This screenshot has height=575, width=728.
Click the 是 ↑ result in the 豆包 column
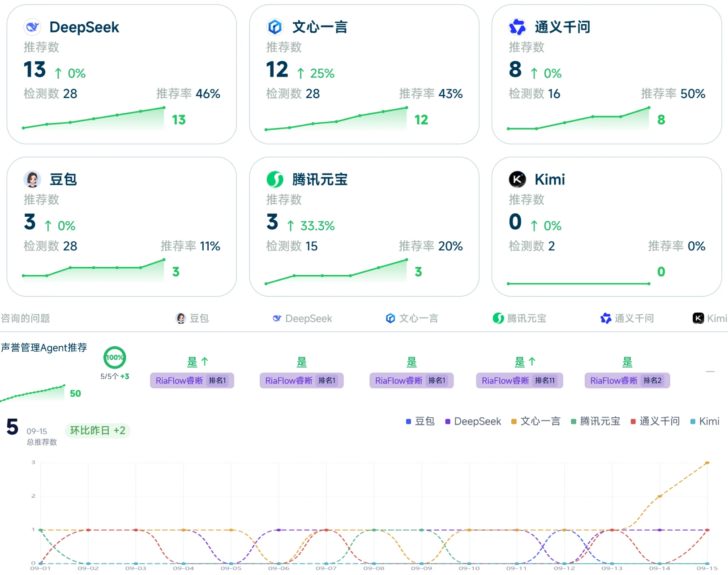(197, 362)
